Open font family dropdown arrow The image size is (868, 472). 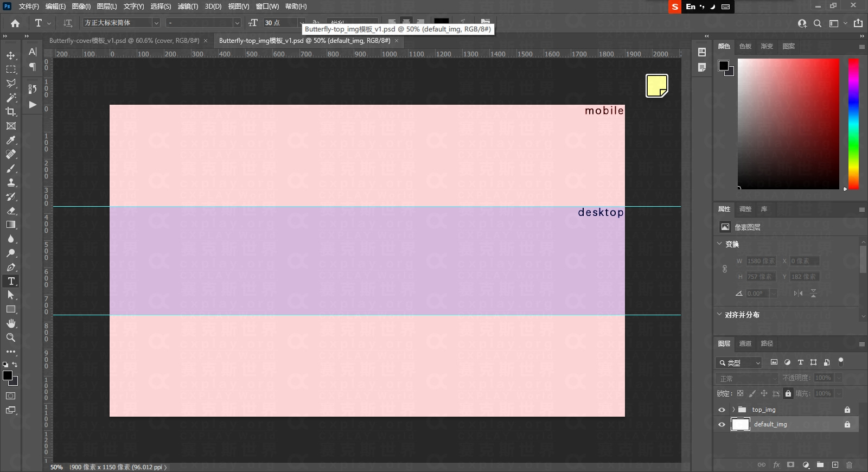[156, 23]
